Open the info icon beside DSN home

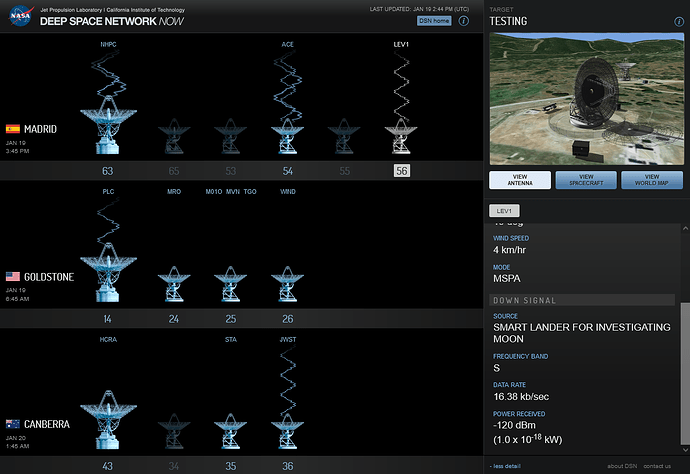(x=463, y=21)
